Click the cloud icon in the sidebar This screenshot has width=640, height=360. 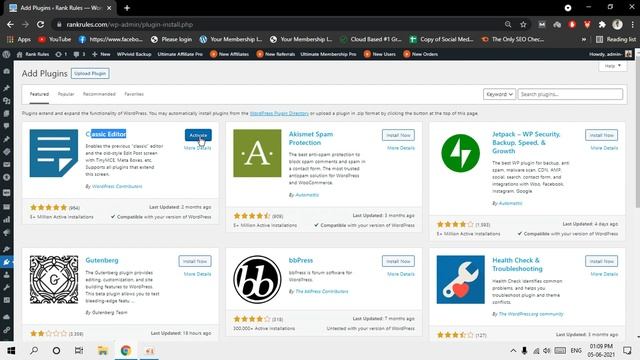(7, 317)
